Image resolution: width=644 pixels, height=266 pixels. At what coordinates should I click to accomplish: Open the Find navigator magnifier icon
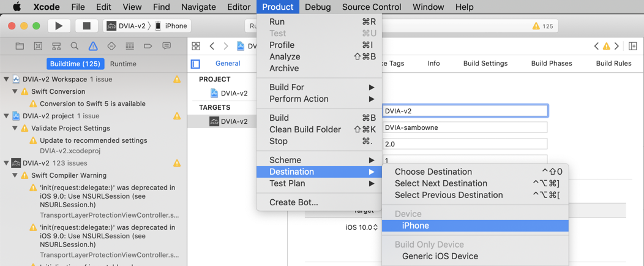coord(75,46)
